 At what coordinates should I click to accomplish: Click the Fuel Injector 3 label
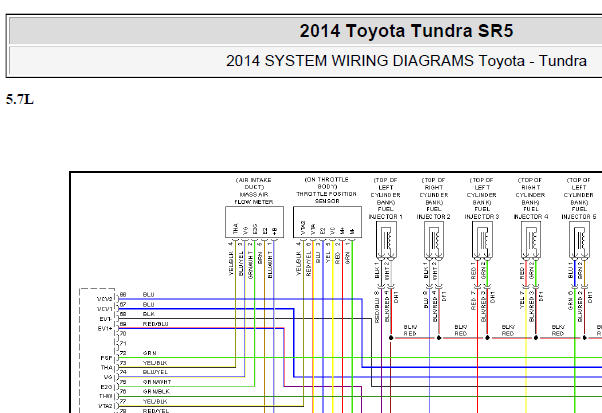point(482,198)
